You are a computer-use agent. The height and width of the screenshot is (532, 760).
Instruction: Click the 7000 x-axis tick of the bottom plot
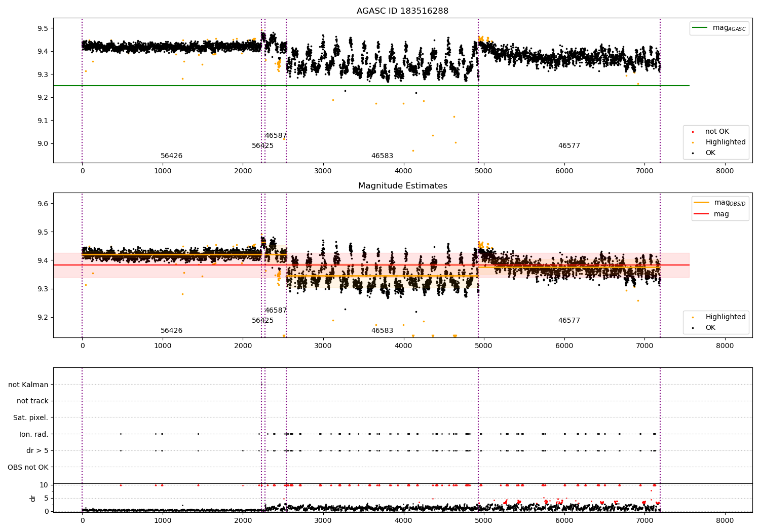coord(644,521)
